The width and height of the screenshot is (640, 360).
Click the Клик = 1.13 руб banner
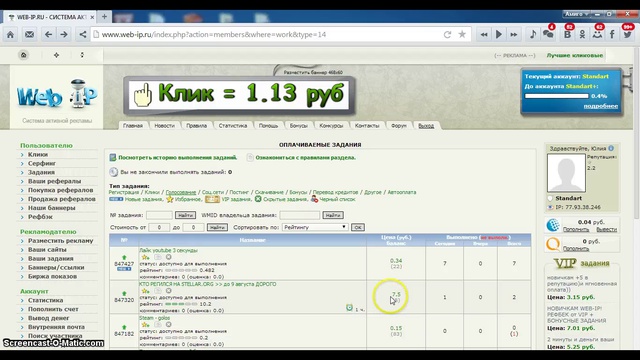tap(239, 95)
